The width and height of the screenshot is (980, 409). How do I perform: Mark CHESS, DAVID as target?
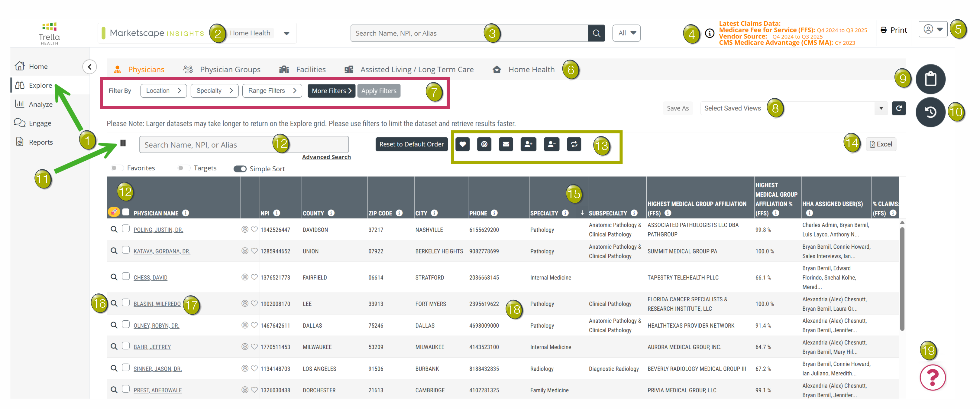[x=244, y=277]
